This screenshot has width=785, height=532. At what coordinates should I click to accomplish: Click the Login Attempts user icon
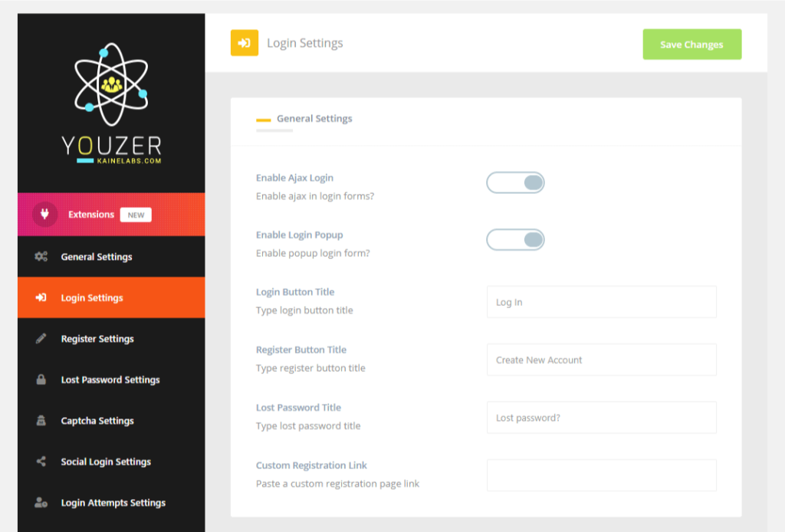point(41,502)
